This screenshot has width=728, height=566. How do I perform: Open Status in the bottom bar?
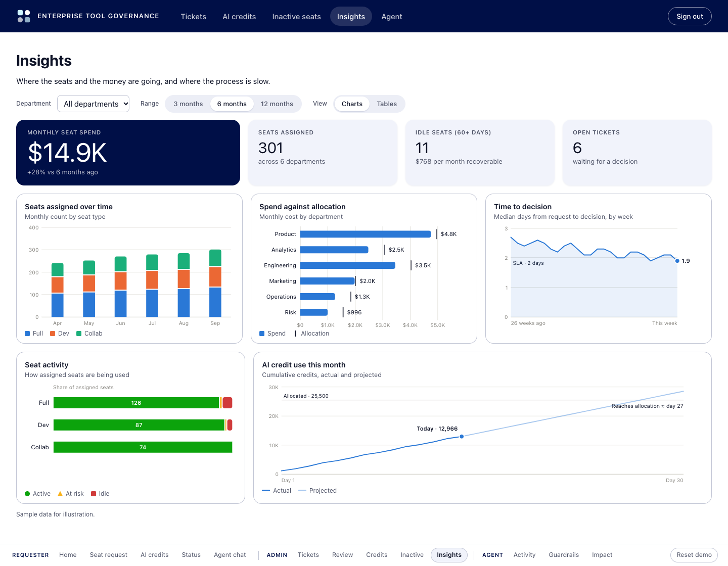pyautogui.click(x=191, y=555)
